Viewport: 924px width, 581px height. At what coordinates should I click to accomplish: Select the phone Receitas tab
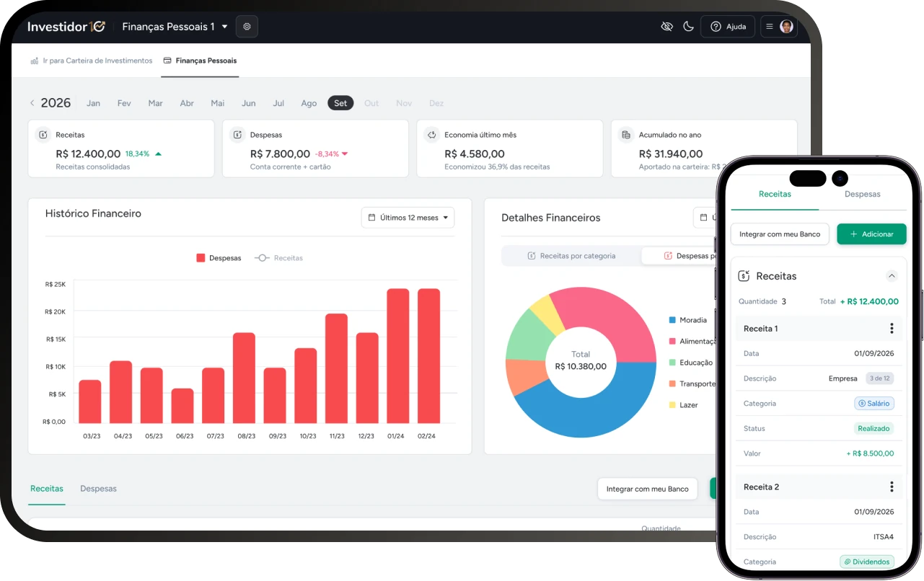pyautogui.click(x=775, y=194)
